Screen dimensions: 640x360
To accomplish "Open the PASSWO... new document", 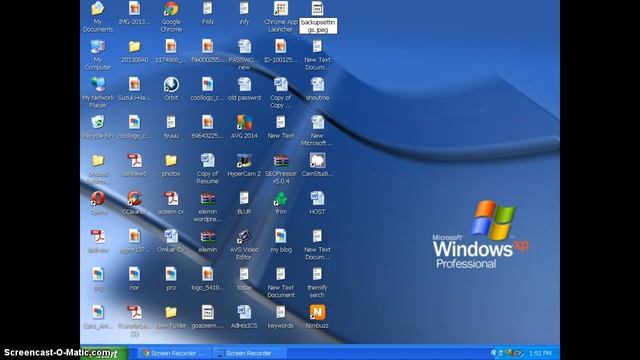I will tap(244, 46).
